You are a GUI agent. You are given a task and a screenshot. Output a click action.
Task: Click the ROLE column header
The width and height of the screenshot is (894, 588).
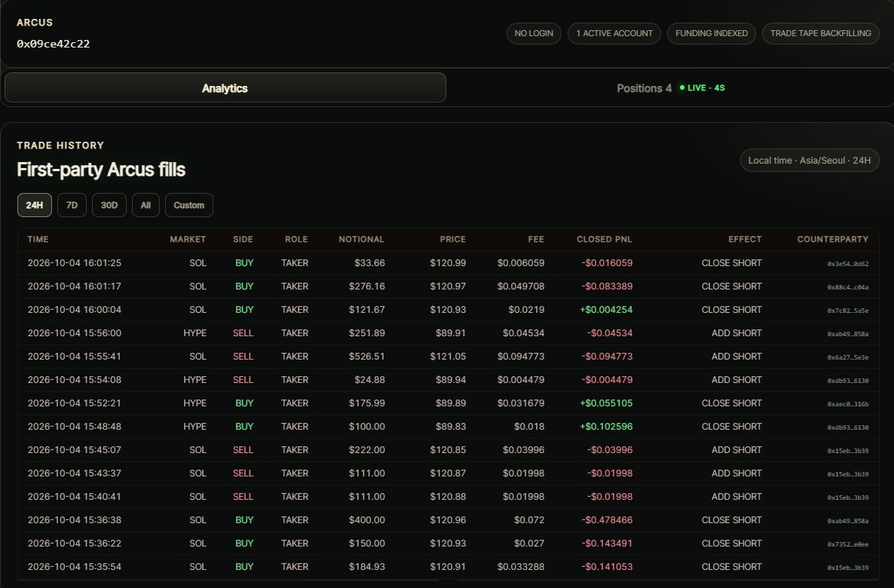[296, 240]
